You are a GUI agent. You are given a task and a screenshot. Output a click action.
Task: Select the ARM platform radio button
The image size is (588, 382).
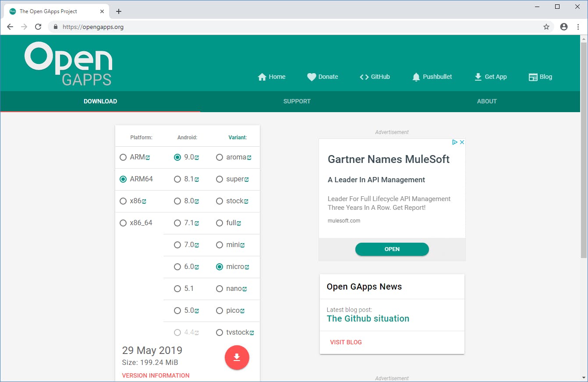[123, 157]
